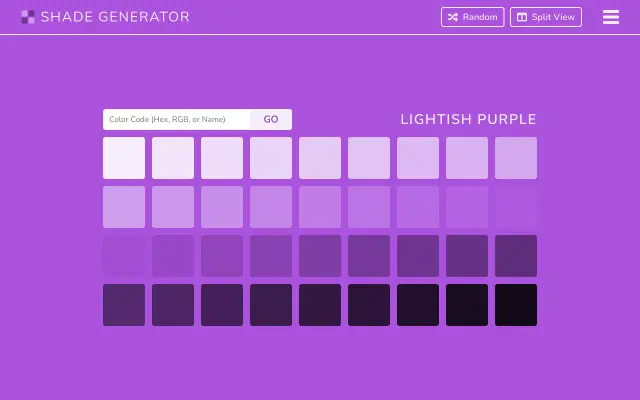Viewport: 640px width, 400px height.
Task: Click the sixth swatch in the bottom row
Action: (369, 305)
